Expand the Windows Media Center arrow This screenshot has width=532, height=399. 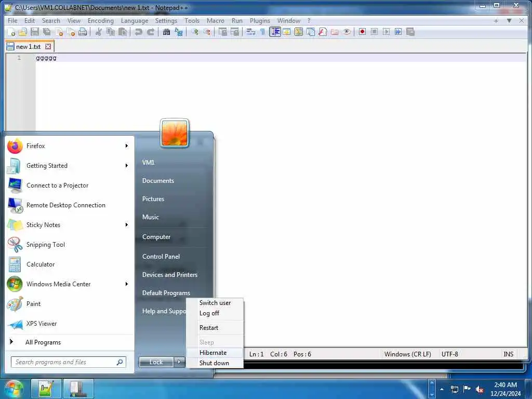(127, 284)
